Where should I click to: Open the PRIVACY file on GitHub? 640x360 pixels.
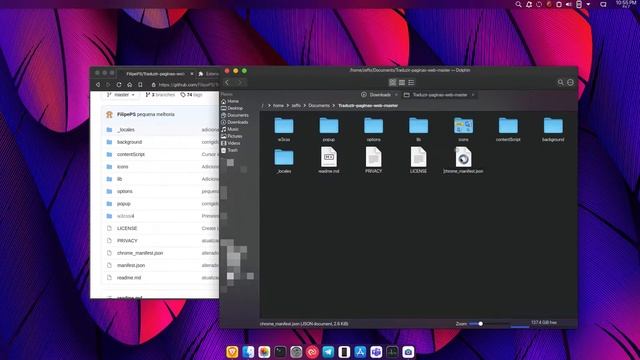tap(127, 240)
